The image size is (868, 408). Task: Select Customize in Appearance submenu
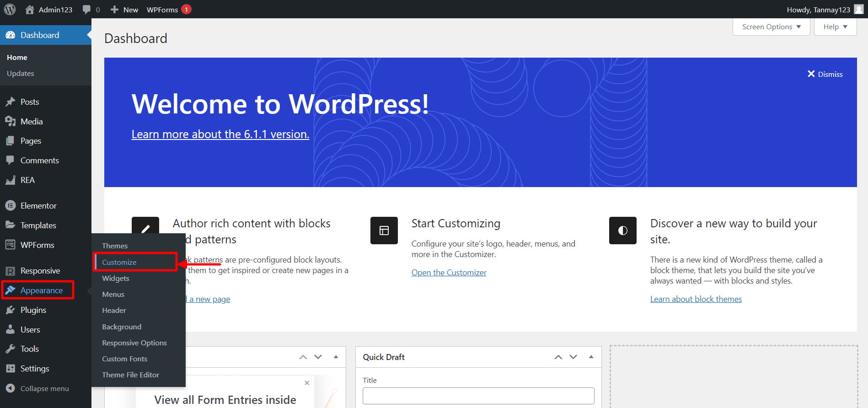pyautogui.click(x=119, y=262)
